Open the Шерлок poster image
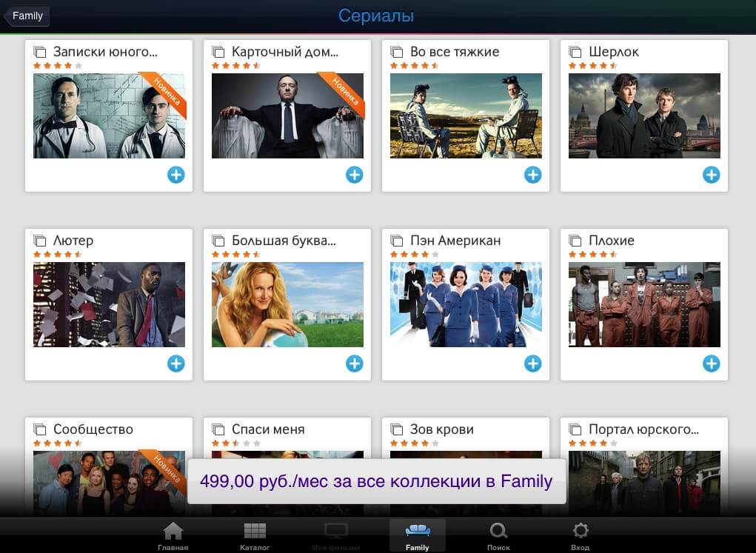 tap(644, 115)
